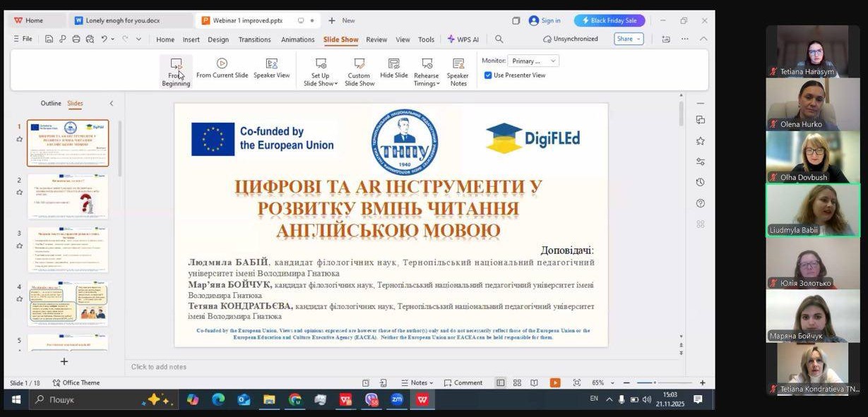Click the From Current Slide icon
This screenshot has width=868, height=417.
tap(222, 64)
